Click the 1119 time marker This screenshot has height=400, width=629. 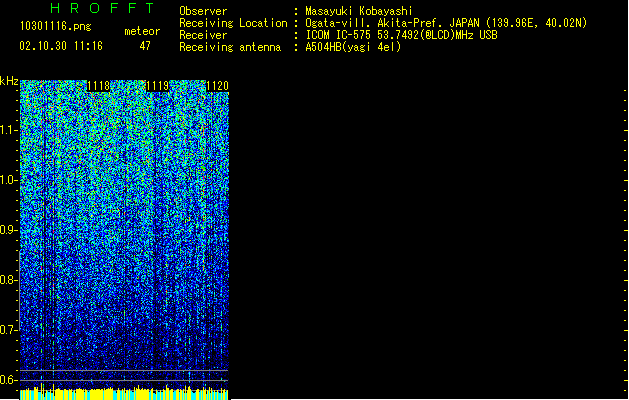click(157, 86)
